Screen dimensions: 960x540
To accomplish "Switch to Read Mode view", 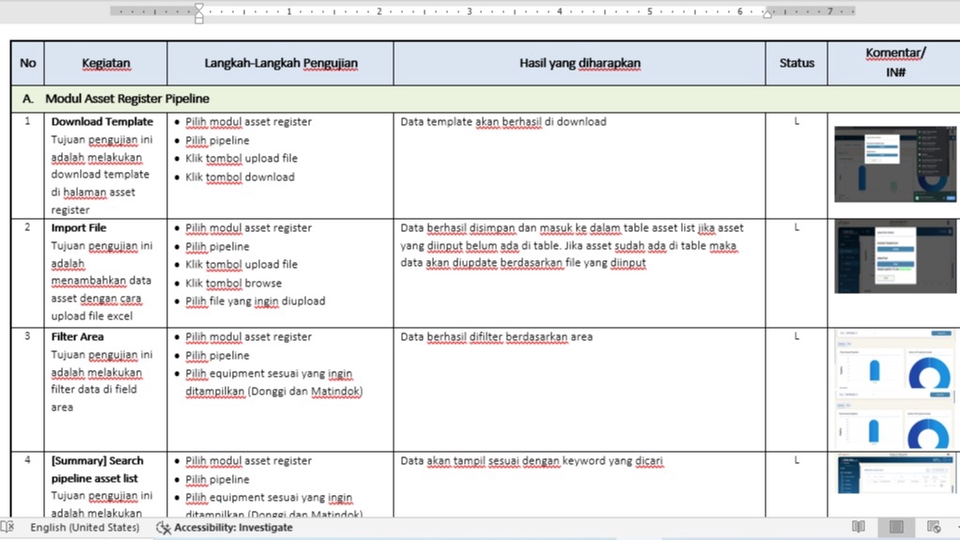I will click(x=858, y=527).
